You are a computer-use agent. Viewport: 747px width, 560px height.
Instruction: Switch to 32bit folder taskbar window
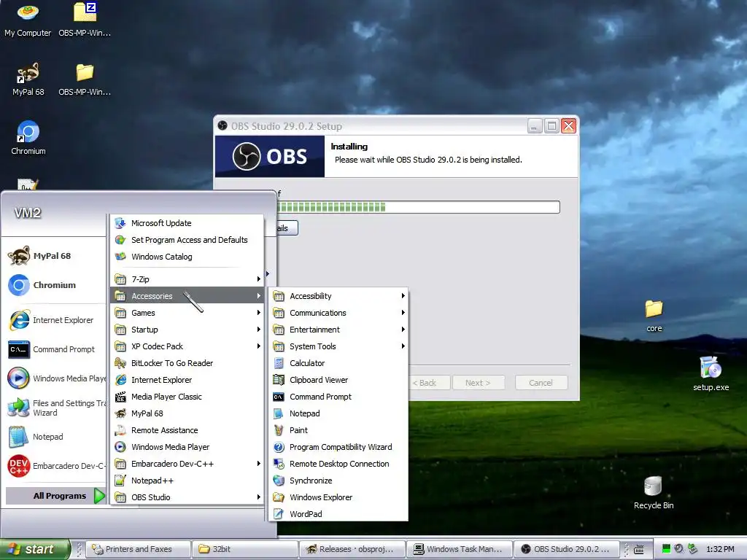pos(245,549)
